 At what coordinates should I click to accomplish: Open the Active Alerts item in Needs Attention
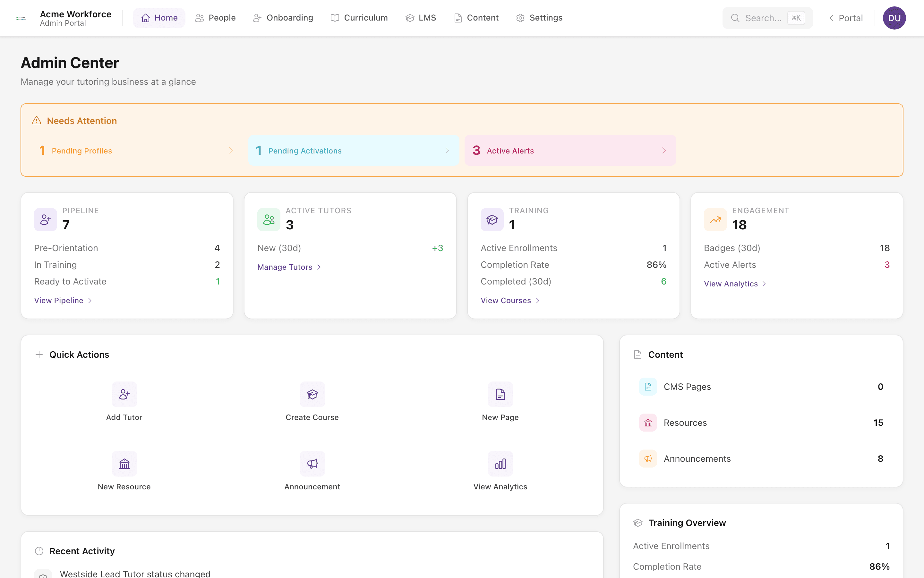tap(570, 150)
